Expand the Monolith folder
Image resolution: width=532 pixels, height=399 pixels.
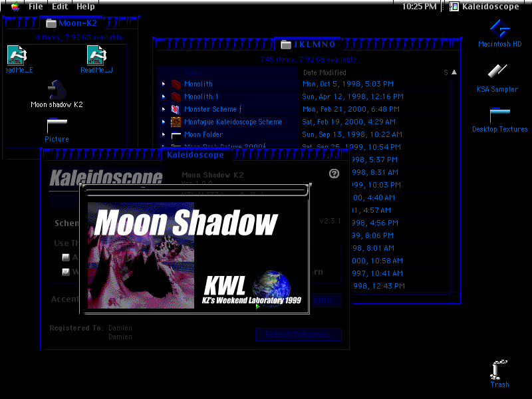pyautogui.click(x=164, y=84)
